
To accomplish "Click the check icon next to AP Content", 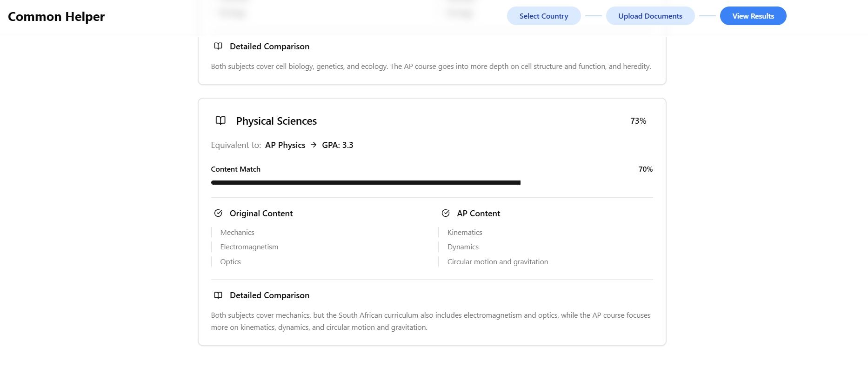I will [x=446, y=214].
